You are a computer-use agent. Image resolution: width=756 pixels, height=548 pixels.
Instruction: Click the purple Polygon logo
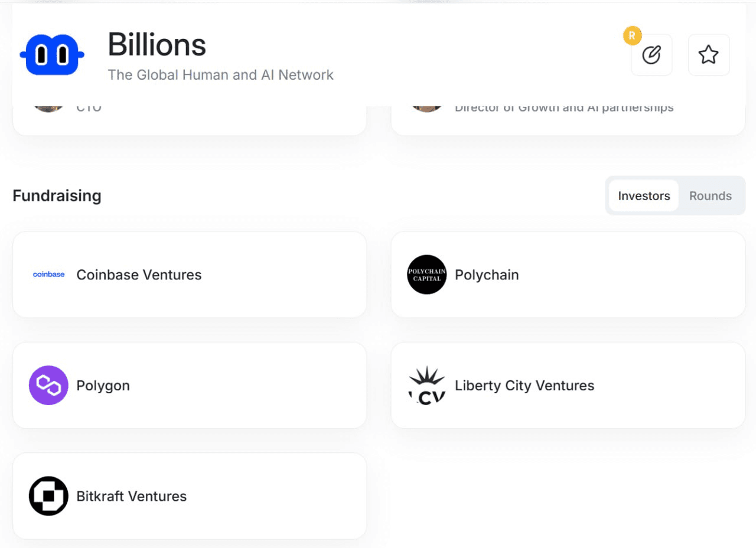point(48,385)
